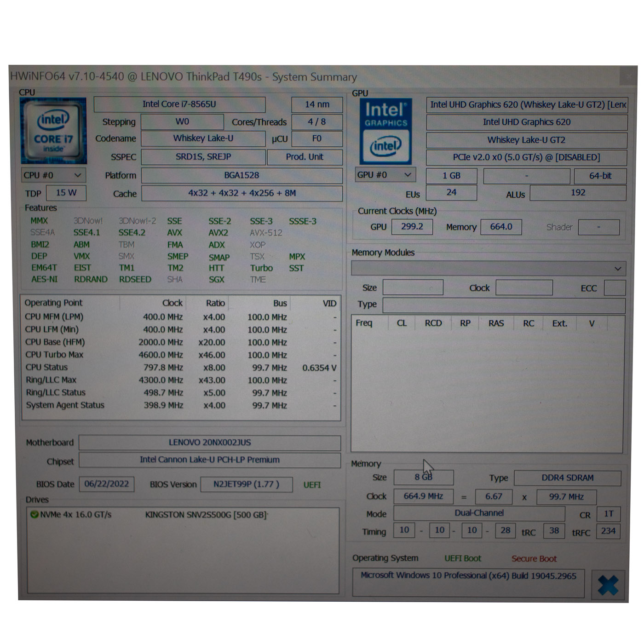Close the summary with the blue X button
This screenshot has height=644, width=644.
tap(608, 585)
